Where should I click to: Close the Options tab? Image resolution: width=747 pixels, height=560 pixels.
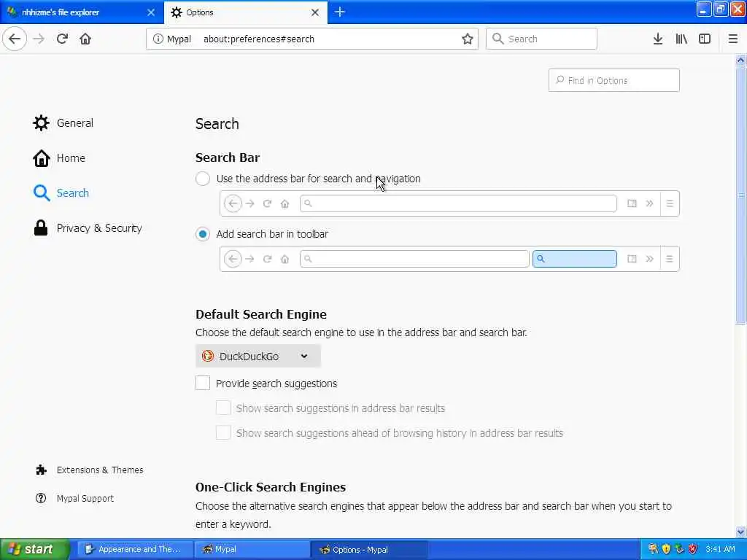pos(315,12)
